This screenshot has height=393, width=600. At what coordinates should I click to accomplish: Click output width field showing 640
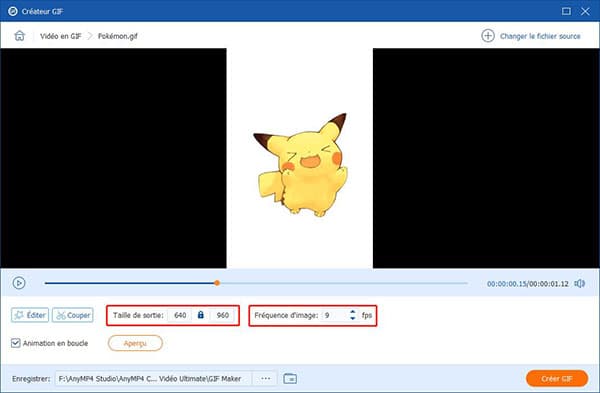pos(180,315)
